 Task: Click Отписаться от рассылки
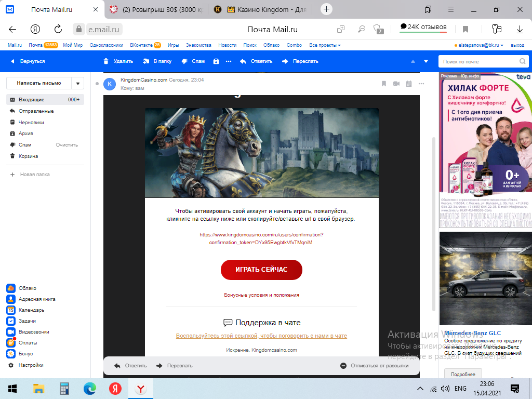click(375, 366)
